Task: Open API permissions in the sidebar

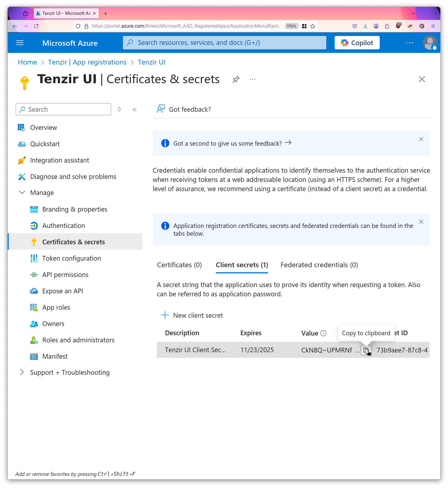Action: tap(65, 275)
